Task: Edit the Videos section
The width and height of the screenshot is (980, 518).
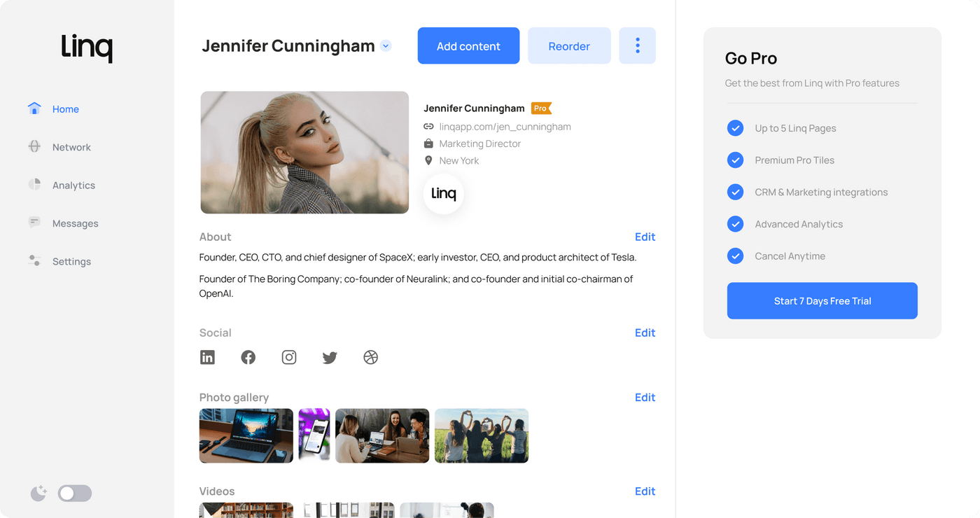Action: pyautogui.click(x=645, y=491)
